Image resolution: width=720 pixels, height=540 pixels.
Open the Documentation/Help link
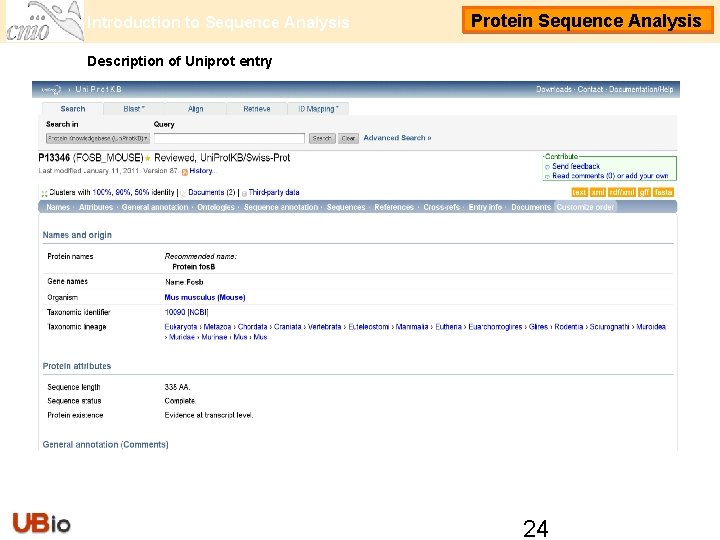(641, 89)
